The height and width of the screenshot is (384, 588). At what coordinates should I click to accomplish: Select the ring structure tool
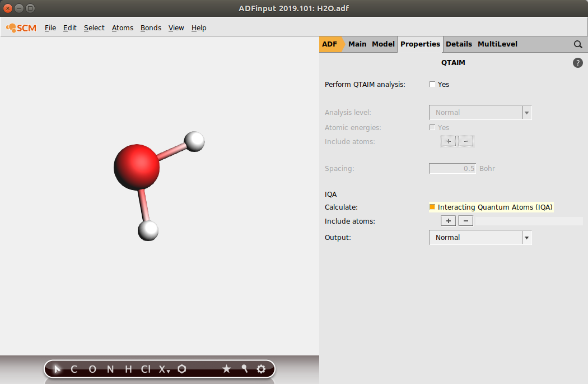(x=182, y=369)
